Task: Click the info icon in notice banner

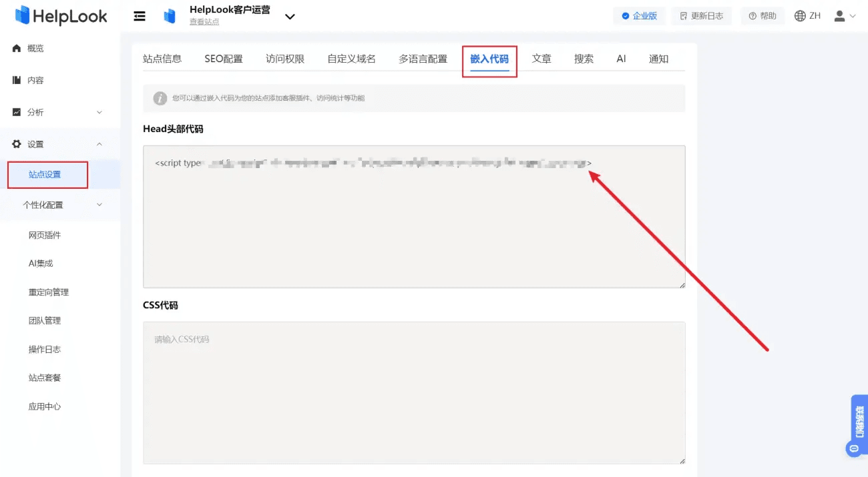Action: tap(160, 98)
